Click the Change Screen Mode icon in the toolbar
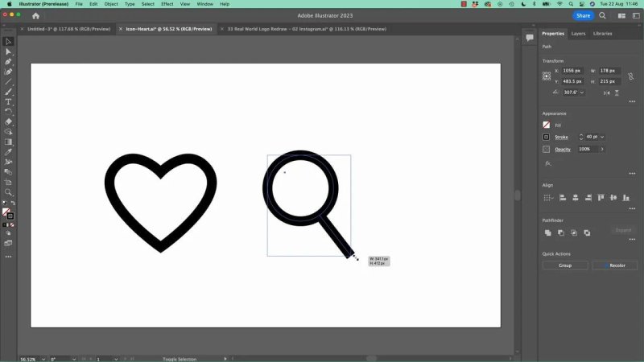Viewport: 644px width, 362px height. coord(8,244)
